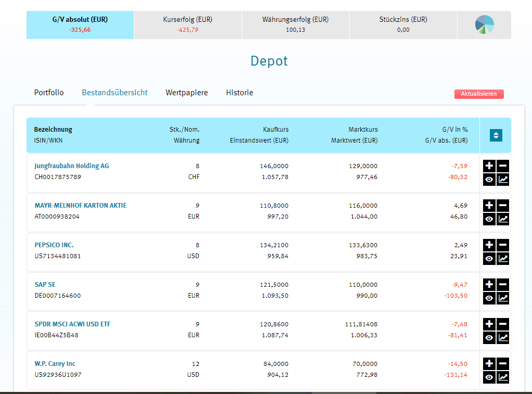
Task: Switch to the Portfolio tab
Action: (x=49, y=93)
